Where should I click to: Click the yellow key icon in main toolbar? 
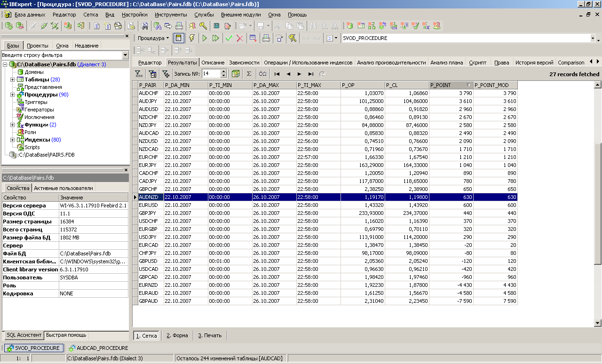click(203, 26)
